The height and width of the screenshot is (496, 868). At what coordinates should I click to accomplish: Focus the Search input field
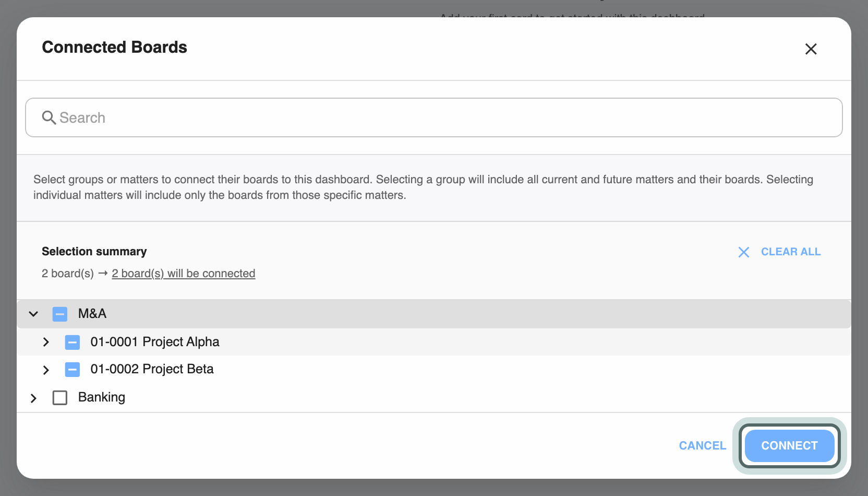tap(434, 117)
